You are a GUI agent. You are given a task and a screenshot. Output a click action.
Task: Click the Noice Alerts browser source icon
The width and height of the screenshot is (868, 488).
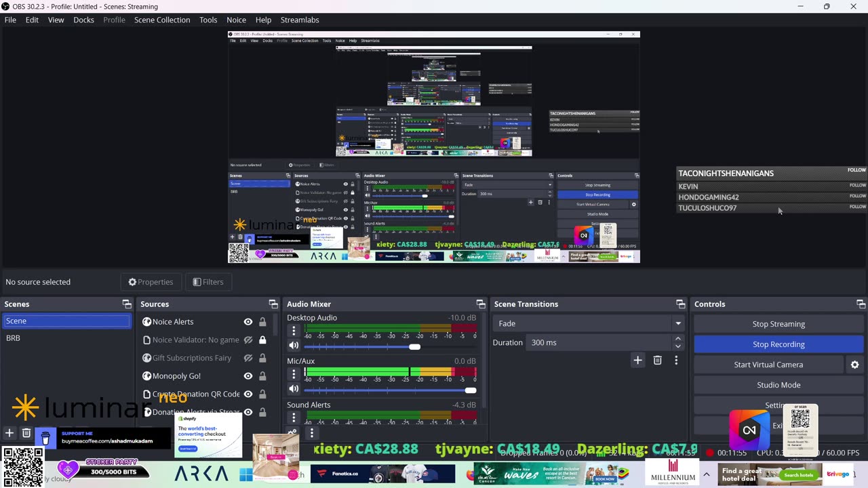(146, 322)
